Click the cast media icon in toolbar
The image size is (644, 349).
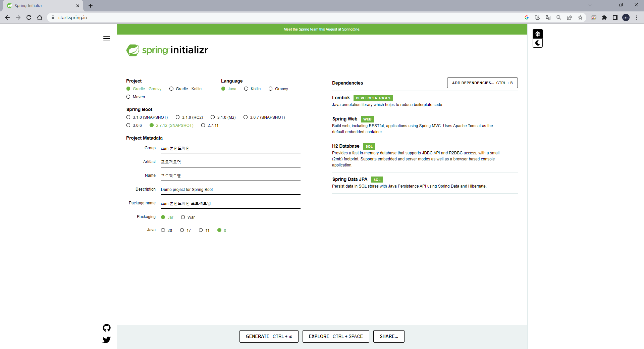click(x=594, y=17)
